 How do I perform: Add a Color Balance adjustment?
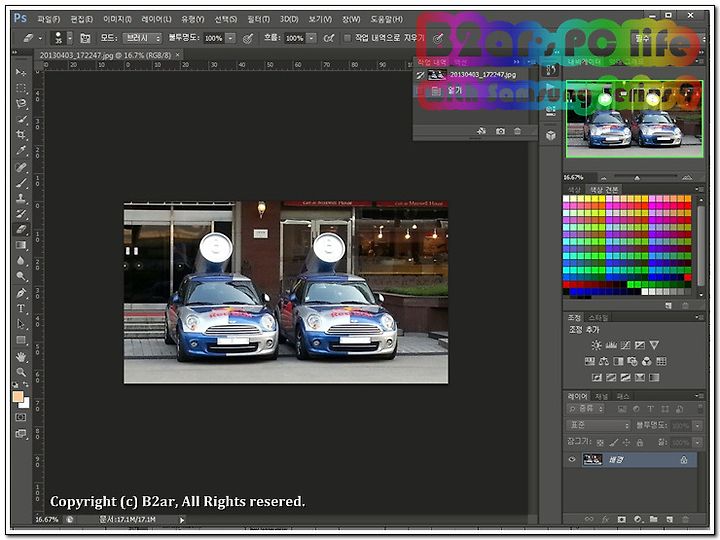[604, 361]
